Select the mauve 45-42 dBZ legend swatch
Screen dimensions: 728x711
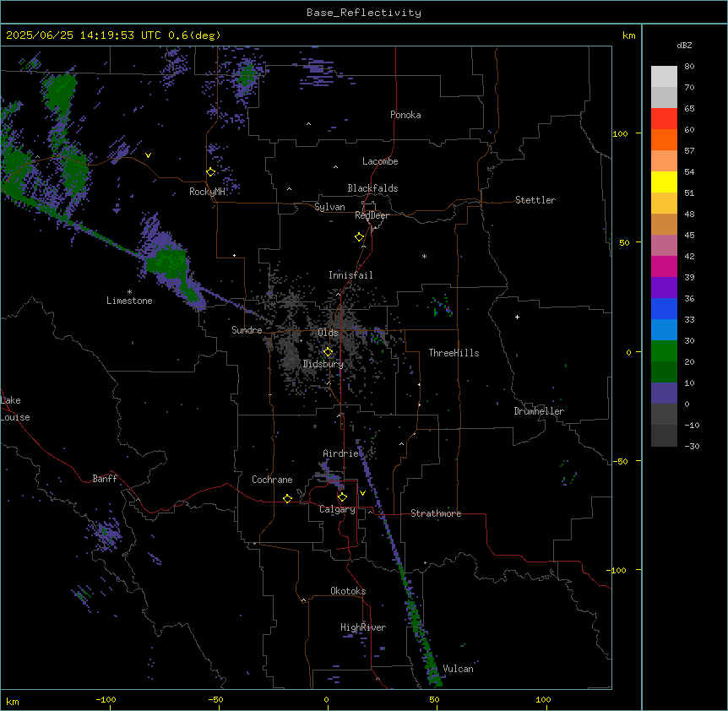tap(664, 246)
